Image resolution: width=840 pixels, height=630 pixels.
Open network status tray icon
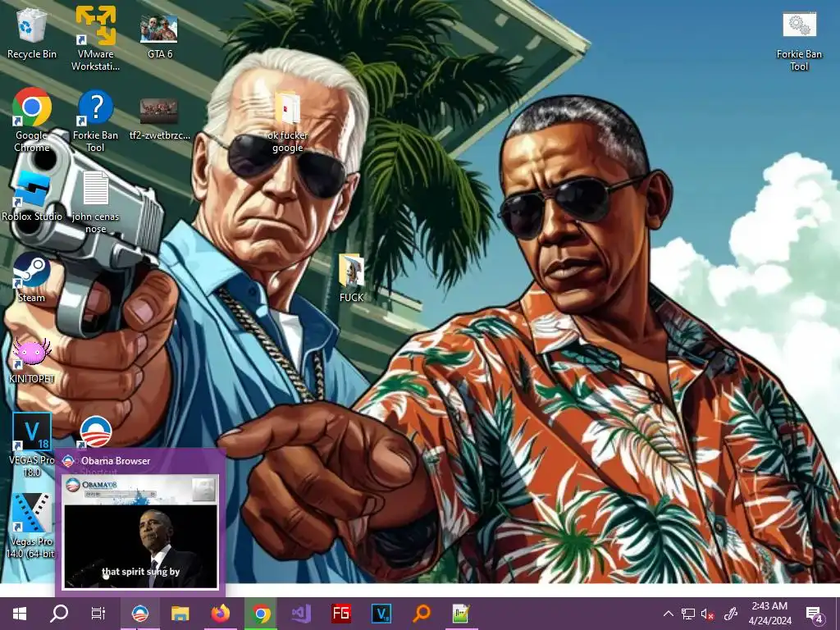tap(688, 614)
